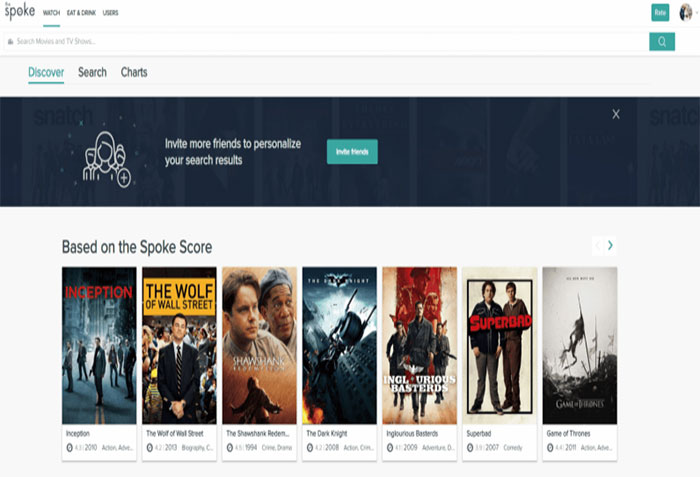Click score icon under Superbad

tap(470, 448)
